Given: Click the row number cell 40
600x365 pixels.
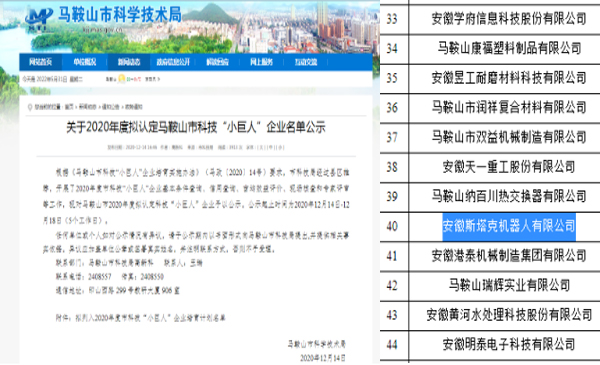Looking at the screenshot, I should point(394,226).
